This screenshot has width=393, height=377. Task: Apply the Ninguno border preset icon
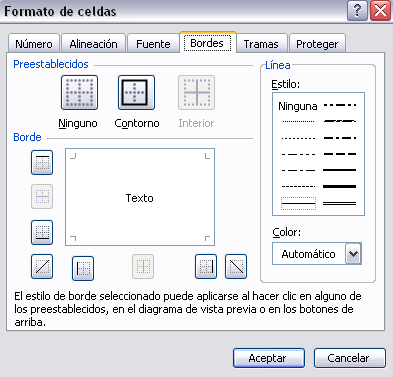(79, 92)
